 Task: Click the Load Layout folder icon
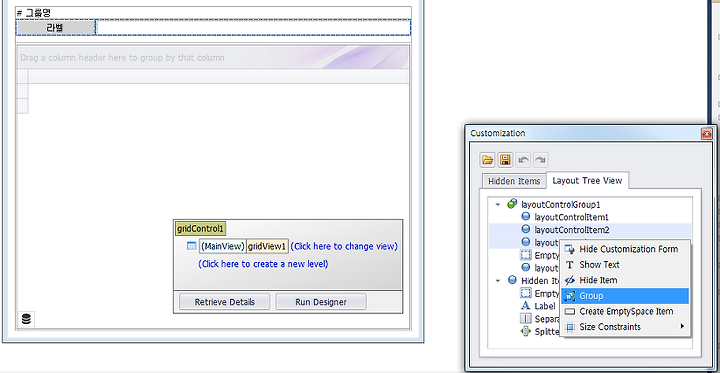click(487, 160)
